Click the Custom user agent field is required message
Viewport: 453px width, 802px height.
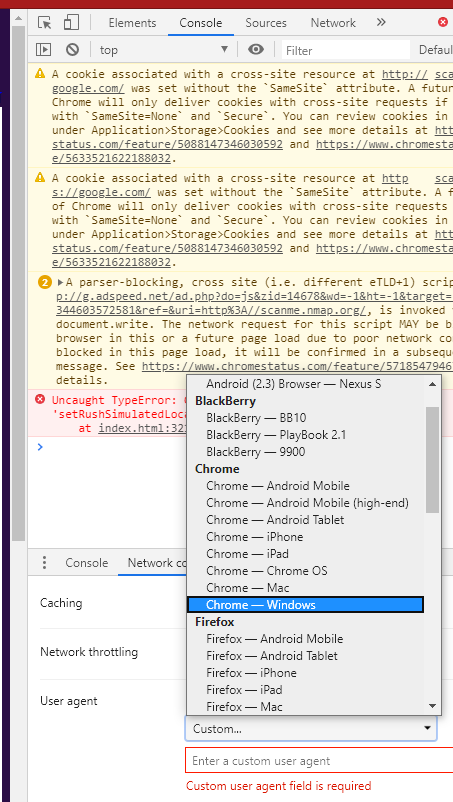tap(279, 786)
